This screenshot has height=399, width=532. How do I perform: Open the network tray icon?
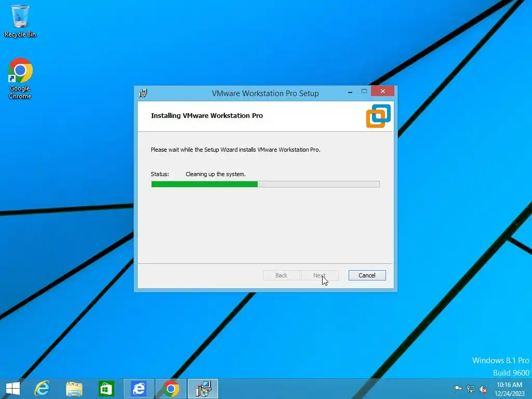pyautogui.click(x=471, y=389)
